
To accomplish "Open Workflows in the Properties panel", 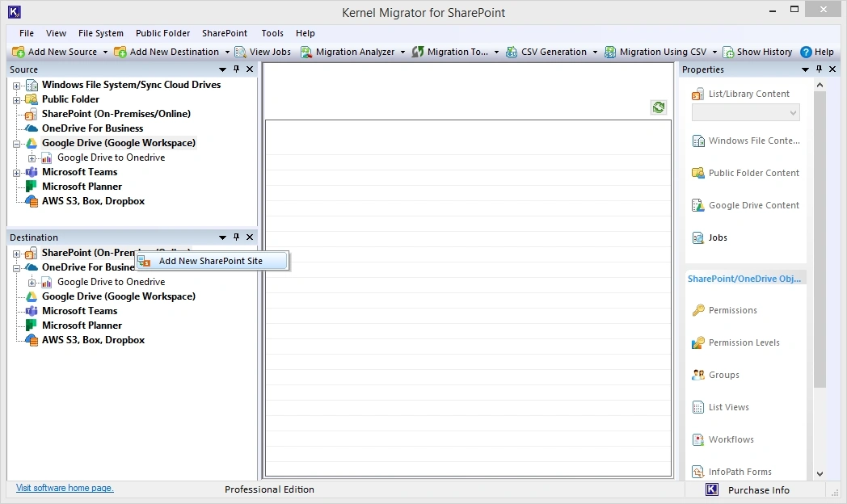I will click(x=723, y=439).
